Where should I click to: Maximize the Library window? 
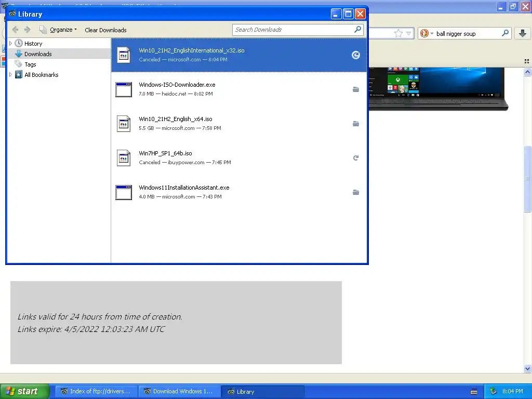pos(348,14)
